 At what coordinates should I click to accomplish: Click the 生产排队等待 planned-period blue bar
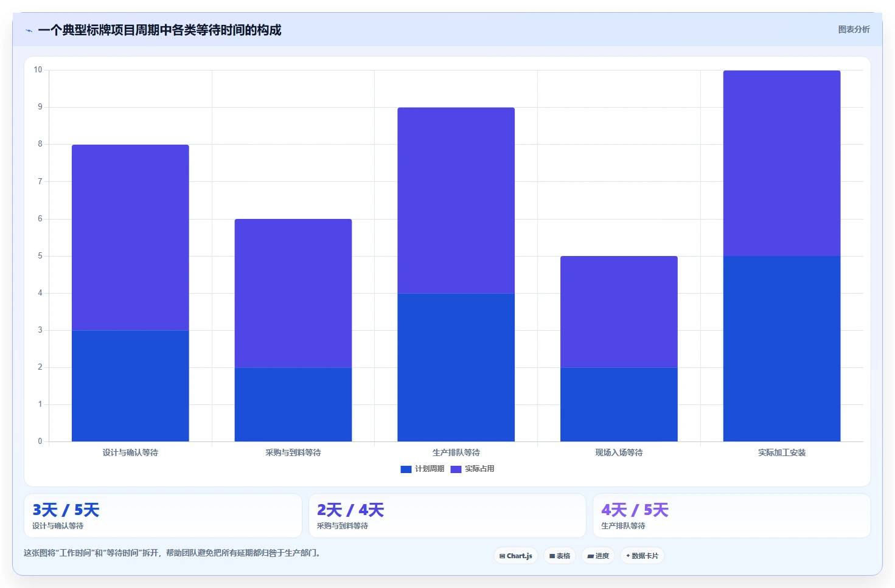tap(456, 367)
